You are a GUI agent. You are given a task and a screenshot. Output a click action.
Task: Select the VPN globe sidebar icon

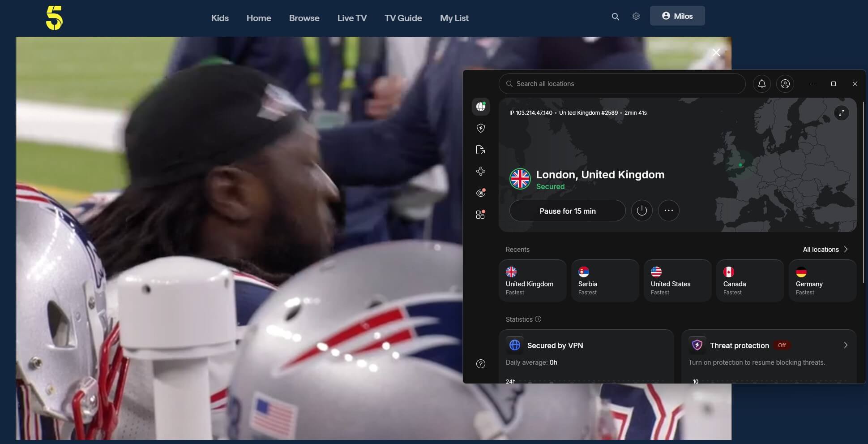(x=481, y=107)
